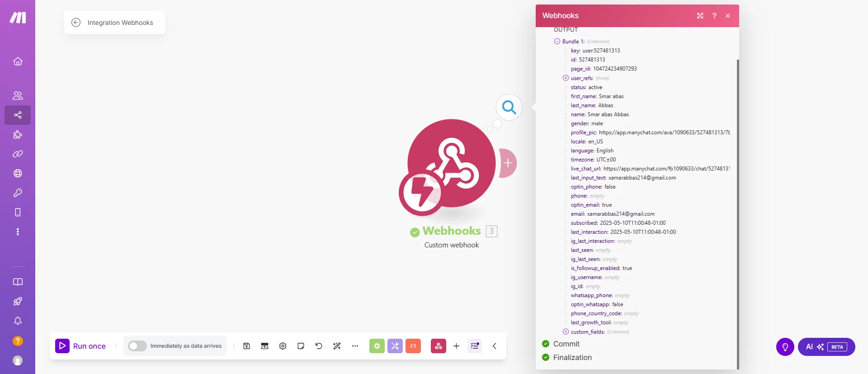Open the user profile avatar in the sidebar
The image size is (868, 374).
point(18,360)
